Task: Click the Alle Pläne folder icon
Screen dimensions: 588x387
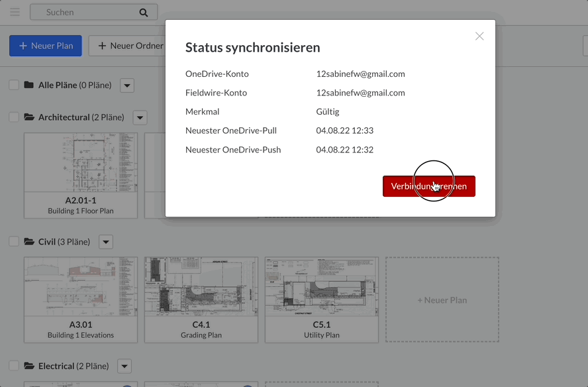Action: coord(29,85)
